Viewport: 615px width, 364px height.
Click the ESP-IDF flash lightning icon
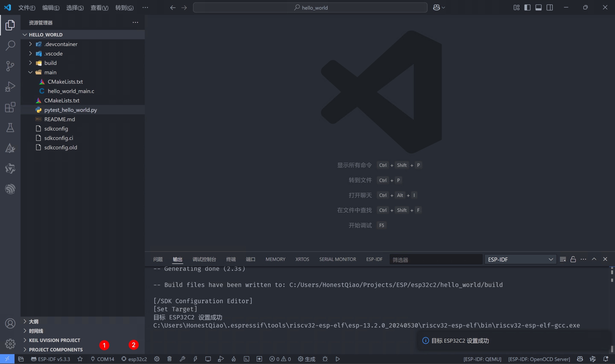click(x=195, y=359)
